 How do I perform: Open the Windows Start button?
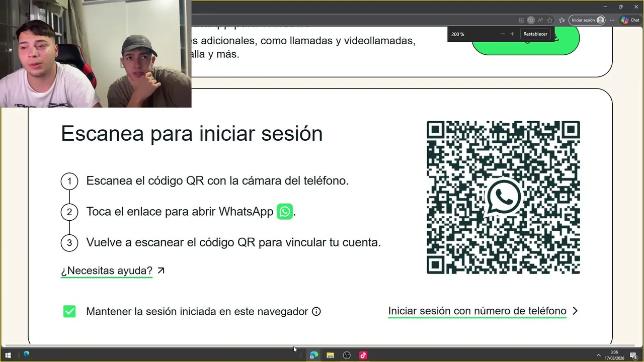tap(8, 355)
